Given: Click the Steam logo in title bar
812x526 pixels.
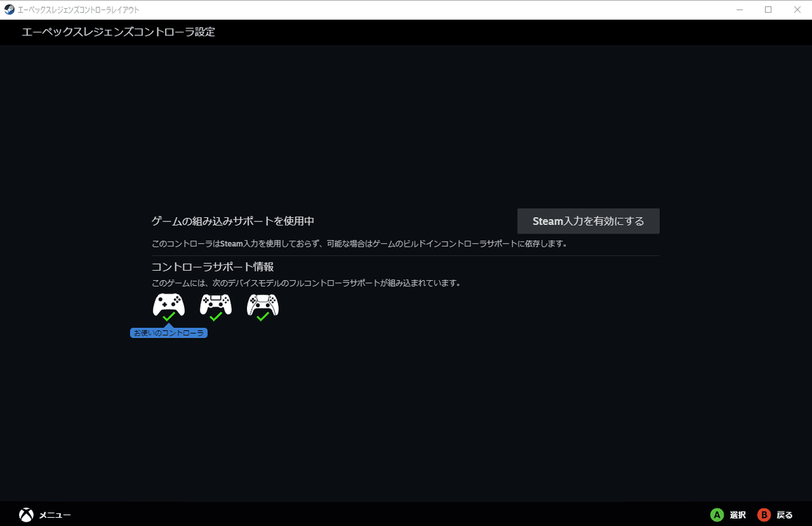Looking at the screenshot, I should pyautogui.click(x=9, y=9).
